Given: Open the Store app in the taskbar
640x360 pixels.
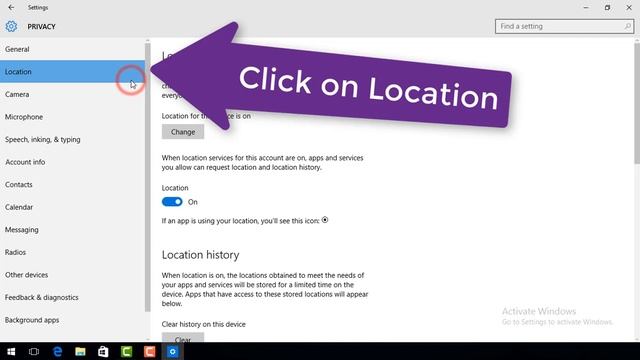Looking at the screenshot, I should [x=103, y=351].
